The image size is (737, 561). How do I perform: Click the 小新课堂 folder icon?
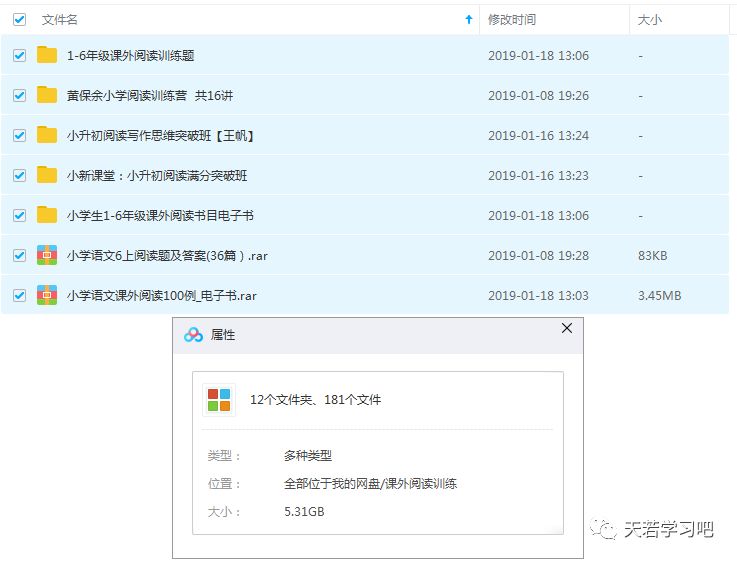[x=47, y=175]
